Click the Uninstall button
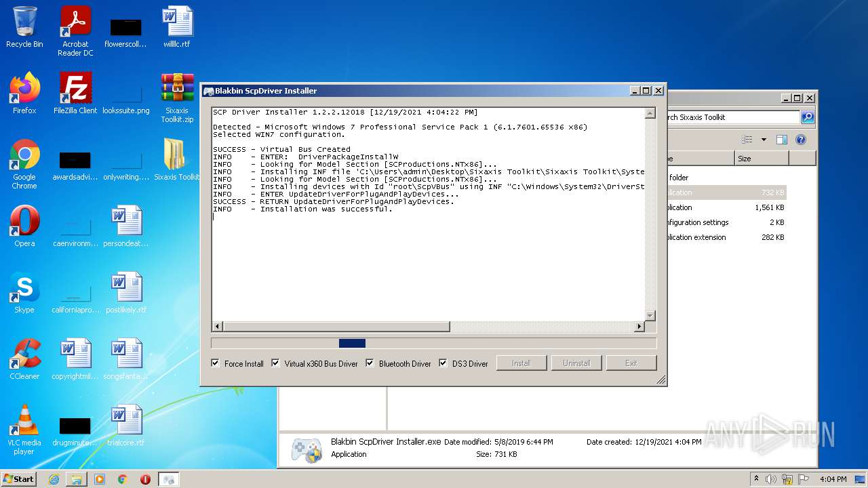Viewport: 868px width, 488px height. click(576, 363)
